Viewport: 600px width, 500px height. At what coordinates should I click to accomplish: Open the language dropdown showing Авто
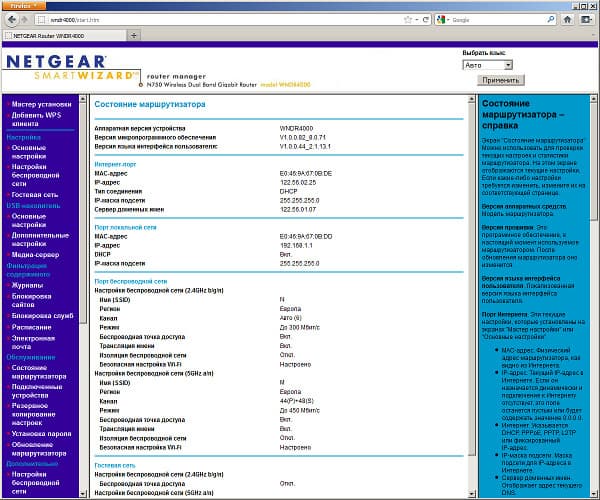pyautogui.click(x=487, y=65)
